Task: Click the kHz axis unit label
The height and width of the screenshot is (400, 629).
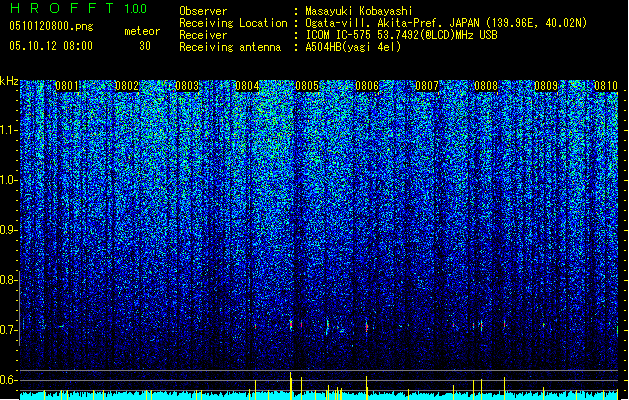Action: [9, 81]
